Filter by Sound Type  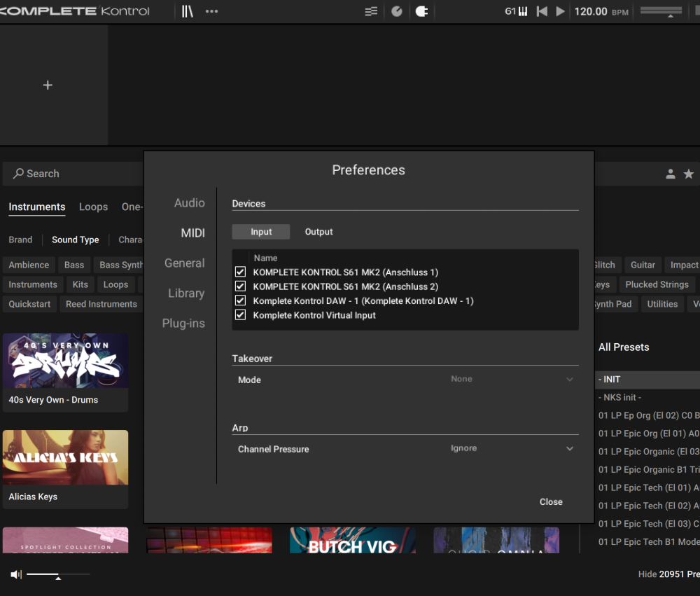[x=76, y=240]
